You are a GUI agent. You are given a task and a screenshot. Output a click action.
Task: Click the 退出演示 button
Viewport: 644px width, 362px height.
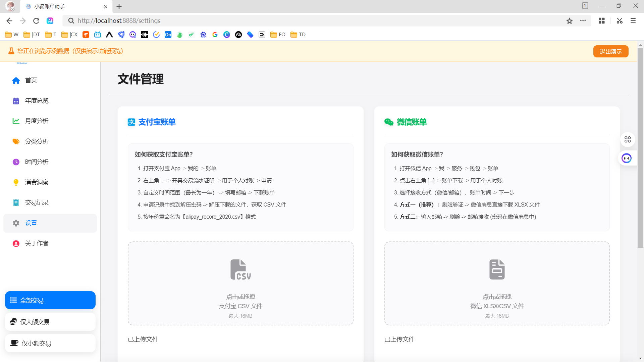click(x=610, y=51)
